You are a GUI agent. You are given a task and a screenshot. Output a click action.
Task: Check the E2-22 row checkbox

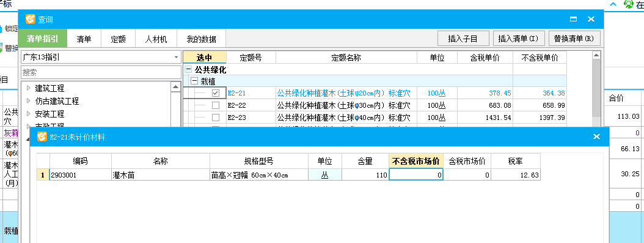(x=215, y=105)
